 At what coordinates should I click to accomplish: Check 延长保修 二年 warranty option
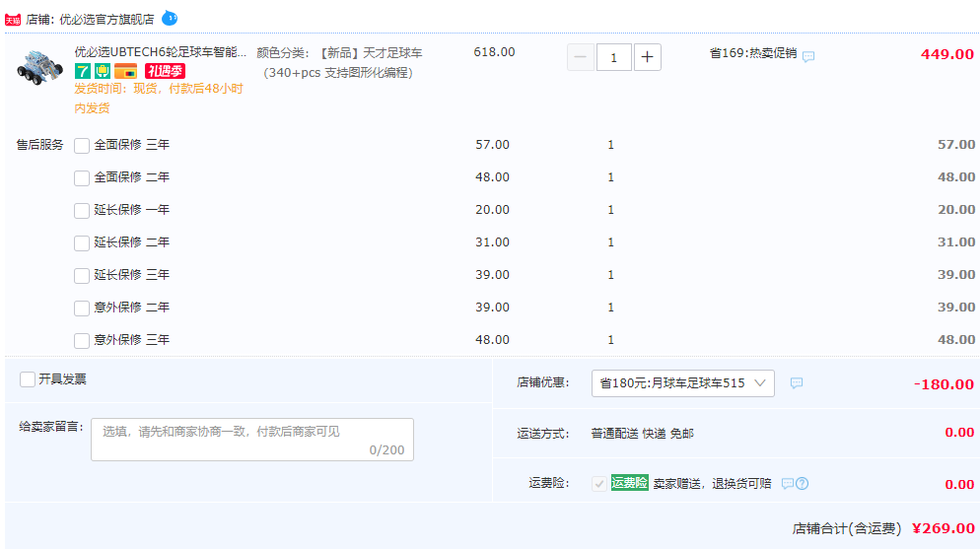coord(82,242)
